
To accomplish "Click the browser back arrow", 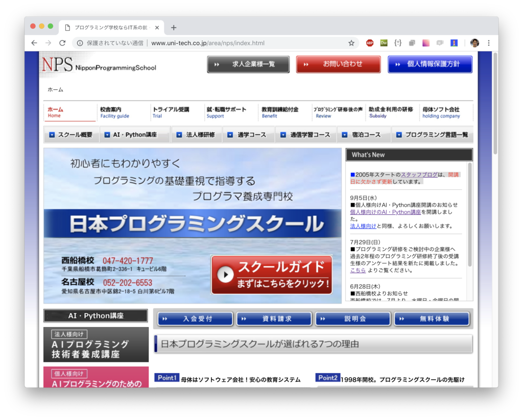I will click(x=34, y=43).
